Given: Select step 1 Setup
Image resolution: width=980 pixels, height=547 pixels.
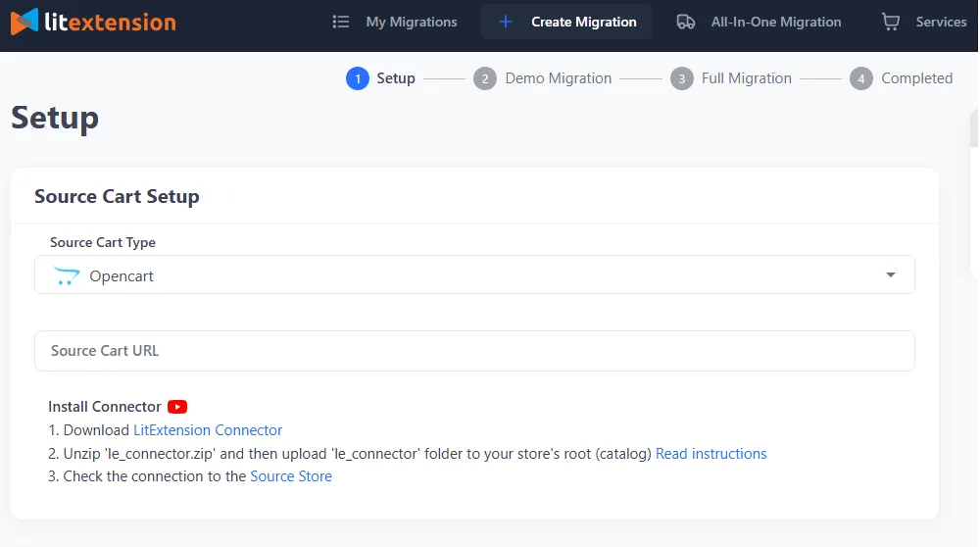Looking at the screenshot, I should pos(380,78).
